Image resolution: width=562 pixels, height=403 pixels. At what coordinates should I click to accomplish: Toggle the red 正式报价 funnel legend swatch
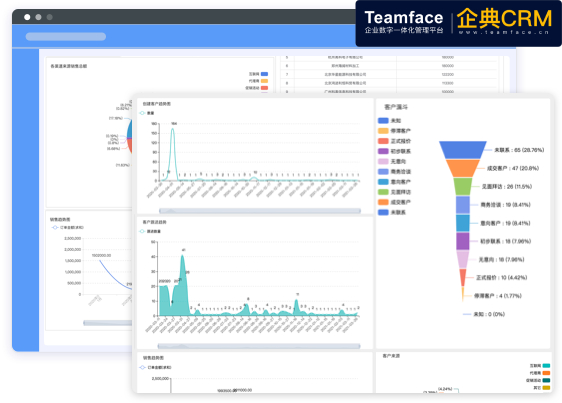[383, 141]
